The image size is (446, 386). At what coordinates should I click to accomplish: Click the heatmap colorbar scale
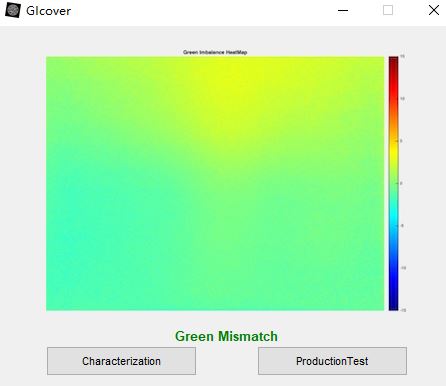(393, 183)
